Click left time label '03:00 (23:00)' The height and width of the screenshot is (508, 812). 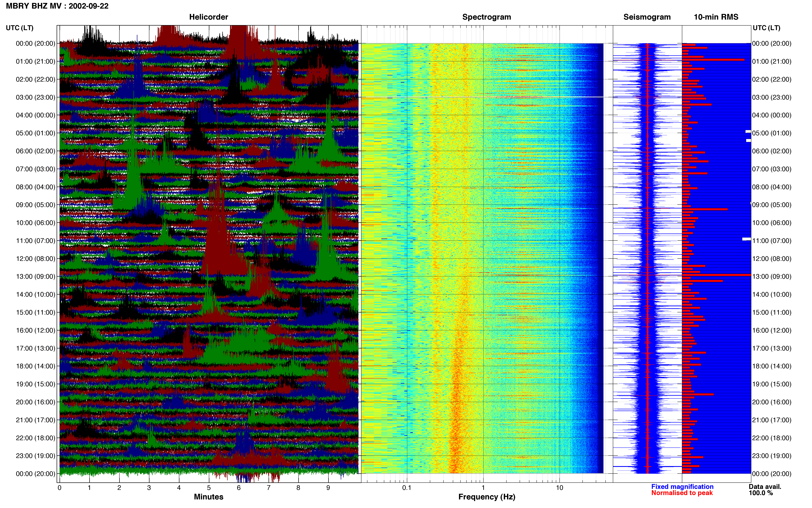tap(36, 97)
